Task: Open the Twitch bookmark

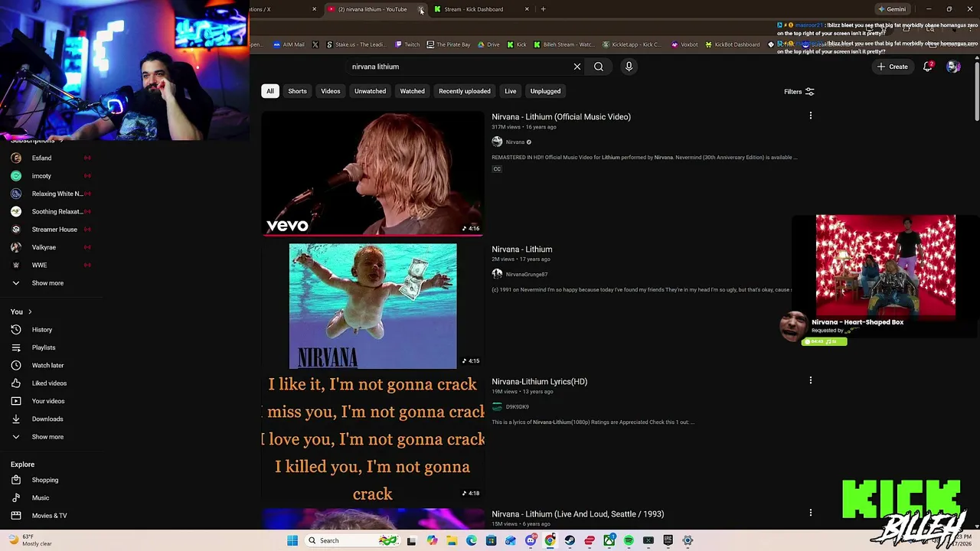Action: click(407, 44)
